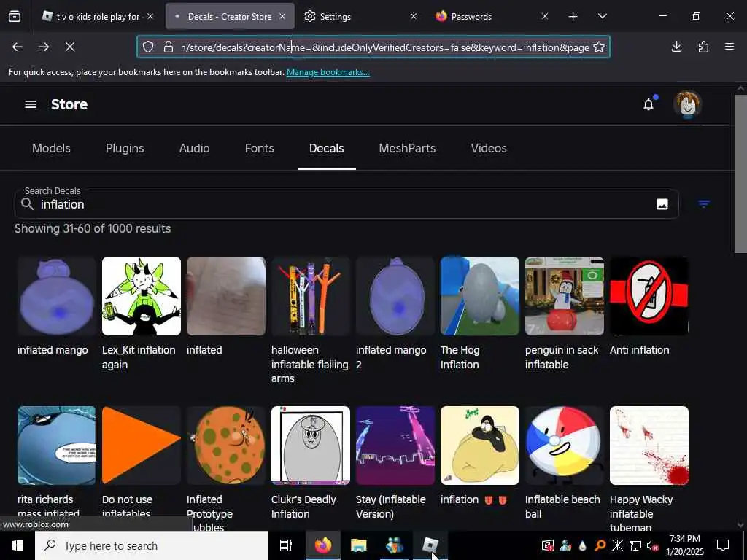
Task: Open the Firefox extensions icon
Action: tap(703, 47)
